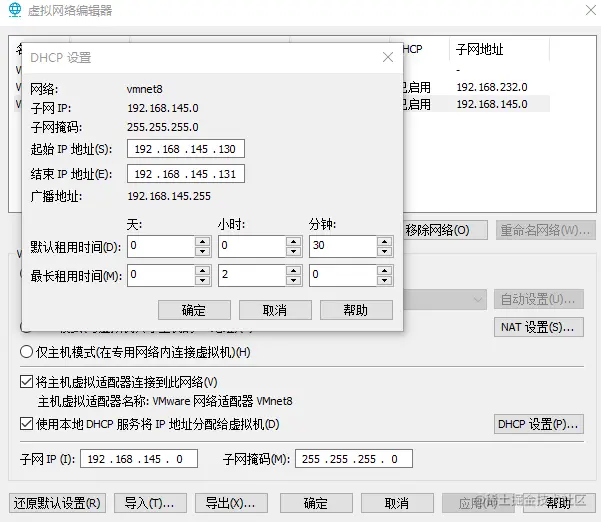Click 取消 at bottom of editor window
The width and height of the screenshot is (601, 522).
coord(397,503)
